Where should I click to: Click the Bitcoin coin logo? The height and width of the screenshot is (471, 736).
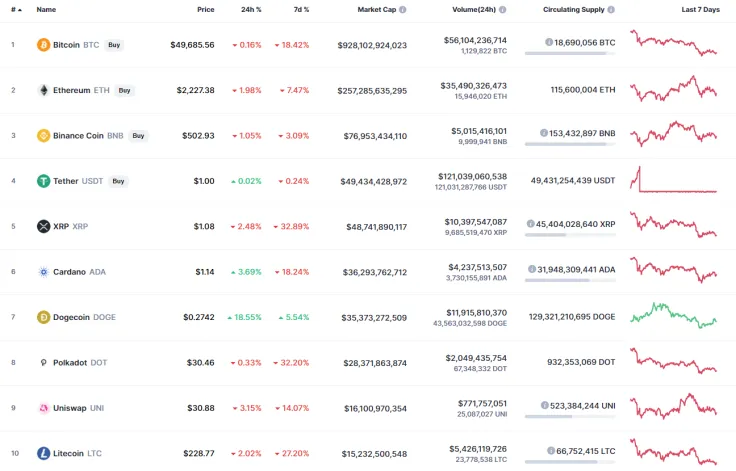(43, 45)
